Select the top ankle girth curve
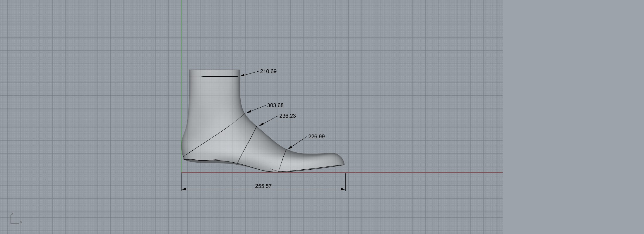The height and width of the screenshot is (234, 644). (214, 77)
